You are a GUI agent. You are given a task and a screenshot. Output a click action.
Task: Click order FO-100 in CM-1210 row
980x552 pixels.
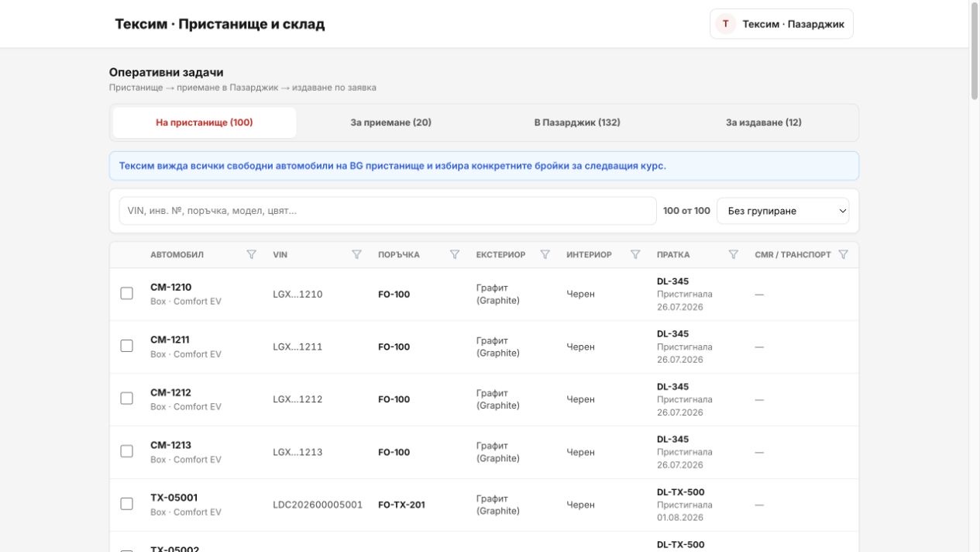[394, 295]
